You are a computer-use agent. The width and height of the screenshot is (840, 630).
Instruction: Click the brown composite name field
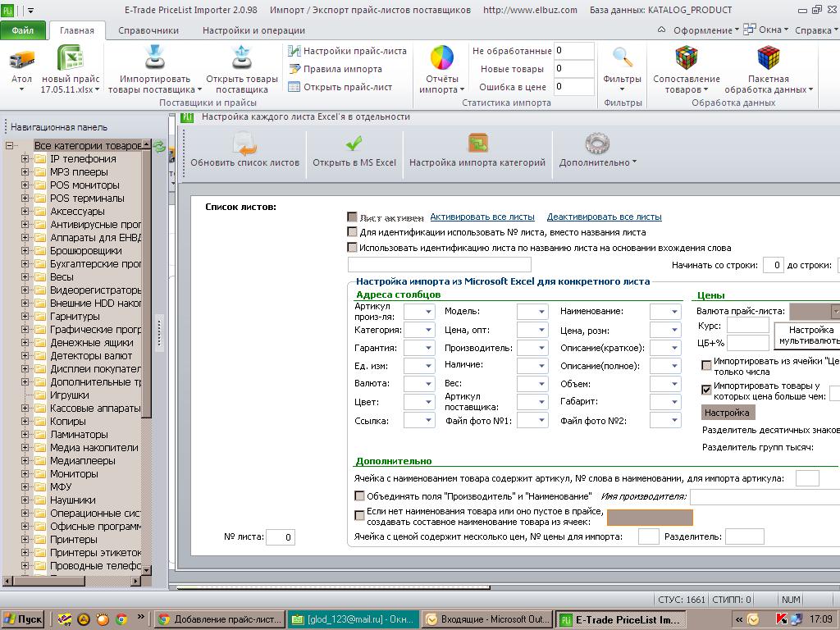click(x=650, y=518)
